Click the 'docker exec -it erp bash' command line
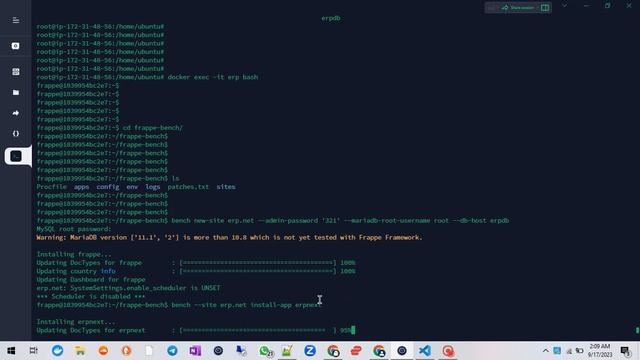Screen dimensions: 640x360 (x=147, y=77)
